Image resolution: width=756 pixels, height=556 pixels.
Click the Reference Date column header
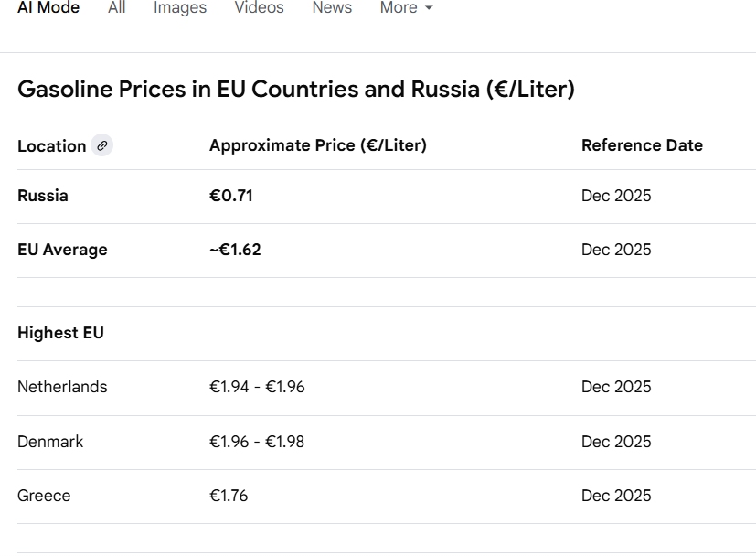(x=642, y=145)
